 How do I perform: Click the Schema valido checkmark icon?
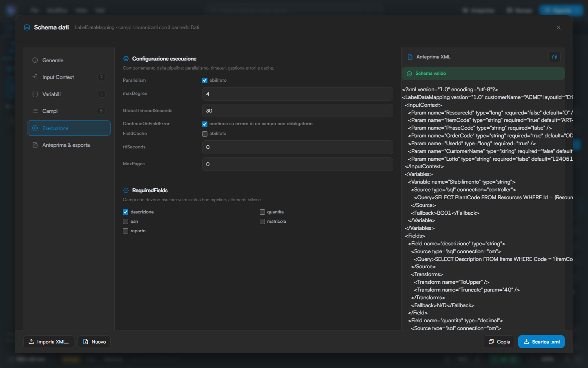click(409, 74)
